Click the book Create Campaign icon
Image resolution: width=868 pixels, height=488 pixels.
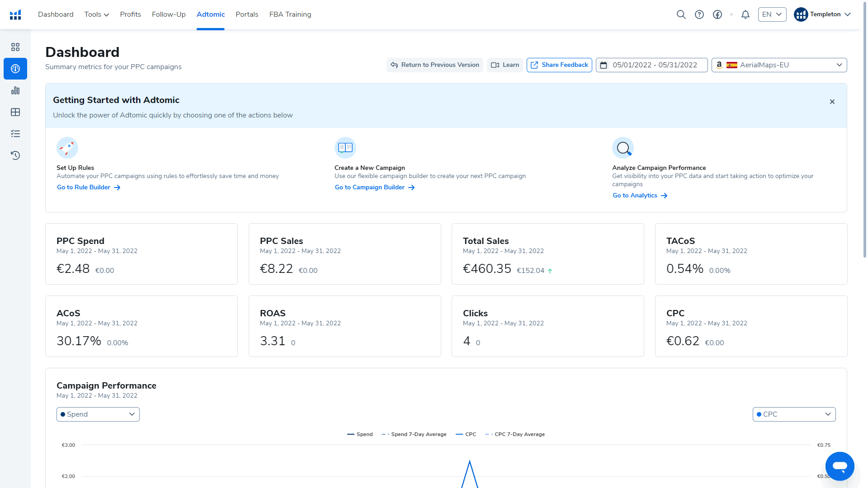(345, 148)
